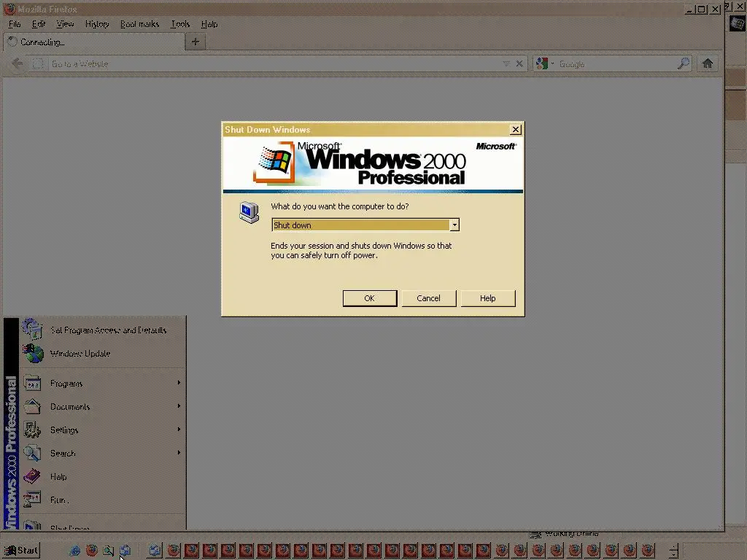The width and height of the screenshot is (747, 560).
Task: Open Run... from the Start menu
Action: tap(102, 499)
